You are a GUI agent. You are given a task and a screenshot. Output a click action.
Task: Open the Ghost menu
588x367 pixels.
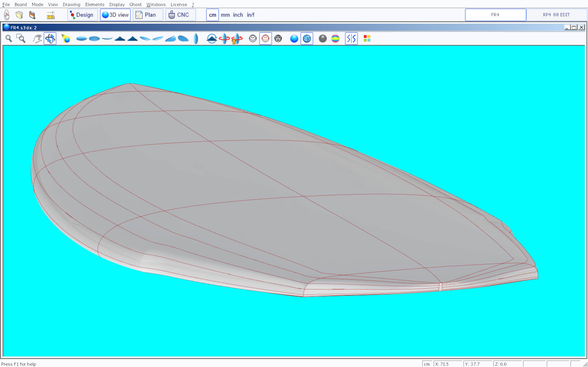point(135,4)
